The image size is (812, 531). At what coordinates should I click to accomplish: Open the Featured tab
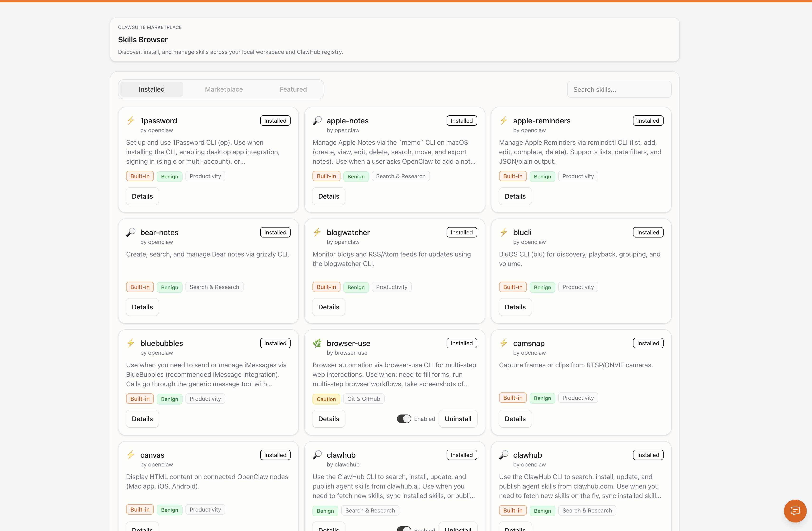coord(293,89)
